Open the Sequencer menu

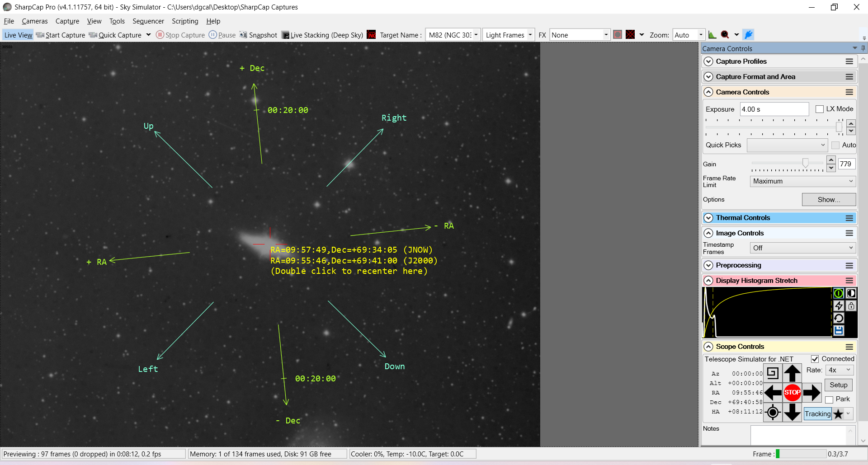coord(148,21)
